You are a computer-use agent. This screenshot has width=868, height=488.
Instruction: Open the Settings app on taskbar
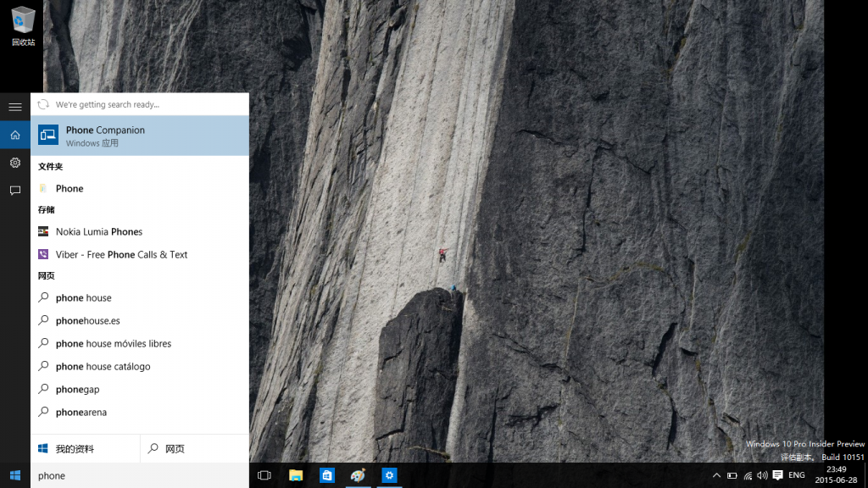pyautogui.click(x=389, y=475)
